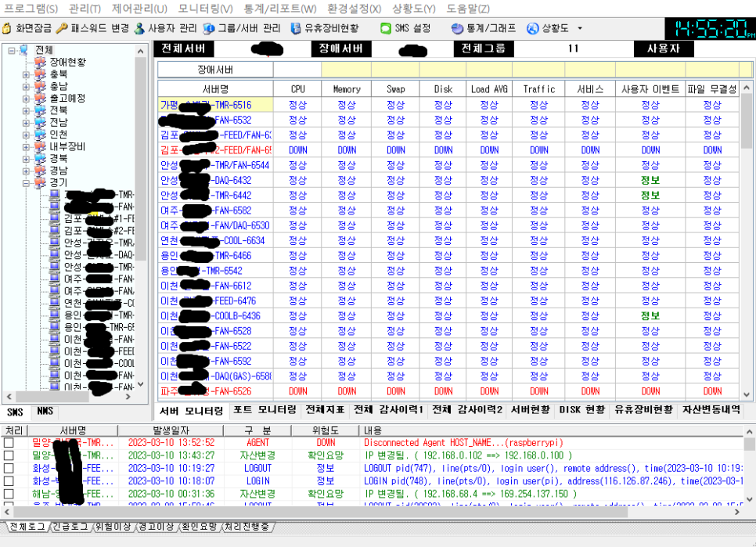Expand the 충남 tree node
Viewport: 756px width, 547px height.
pyautogui.click(x=26, y=87)
